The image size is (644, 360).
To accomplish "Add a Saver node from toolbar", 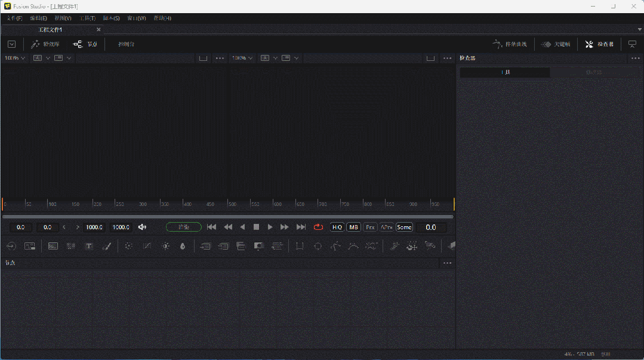I will pyautogui.click(x=30, y=246).
